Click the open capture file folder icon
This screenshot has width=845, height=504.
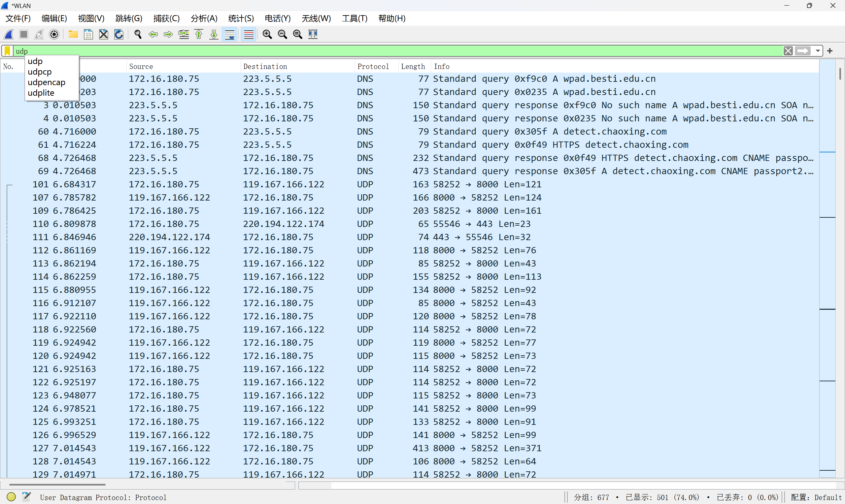coord(73,34)
